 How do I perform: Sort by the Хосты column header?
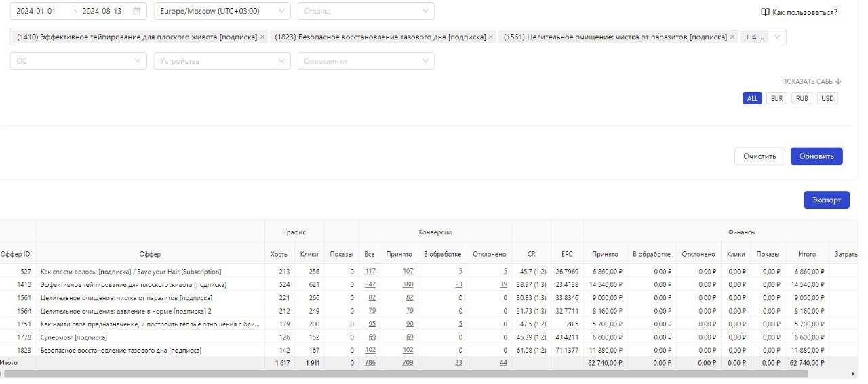pyautogui.click(x=279, y=254)
